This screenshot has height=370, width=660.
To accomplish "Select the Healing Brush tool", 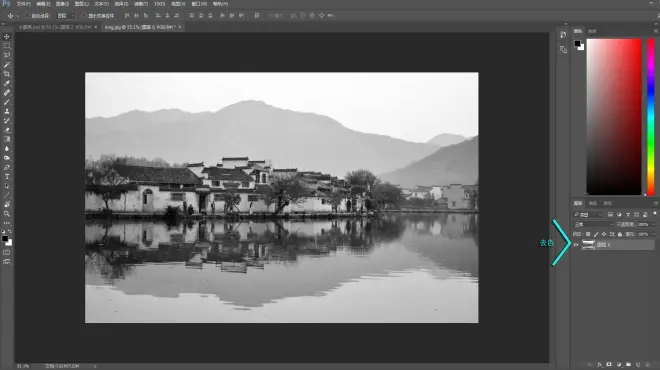I will point(7,93).
